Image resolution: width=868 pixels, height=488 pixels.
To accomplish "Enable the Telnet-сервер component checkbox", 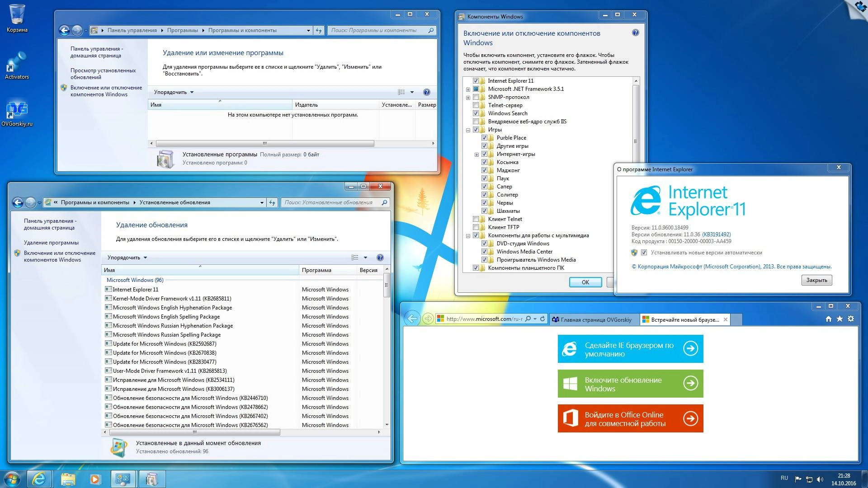I will (x=476, y=105).
